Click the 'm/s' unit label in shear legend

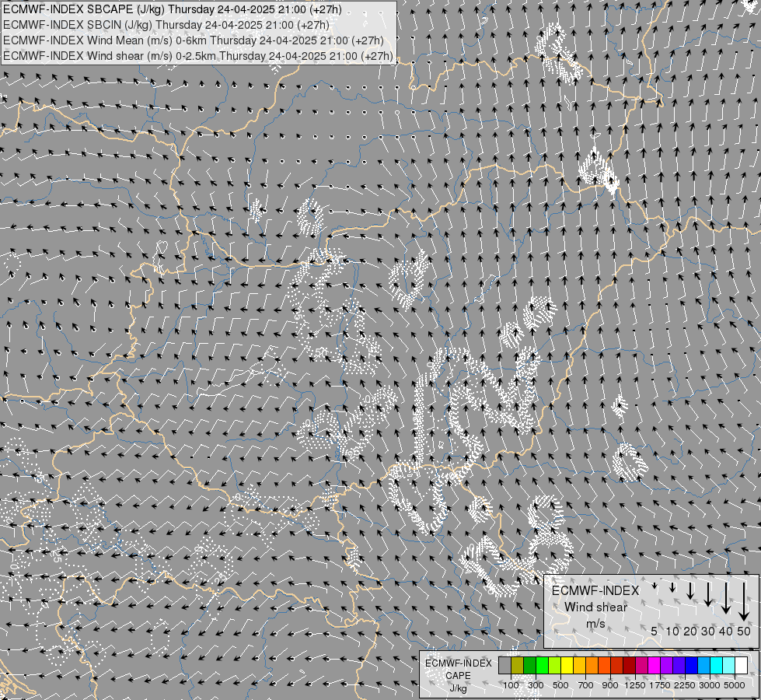(595, 623)
